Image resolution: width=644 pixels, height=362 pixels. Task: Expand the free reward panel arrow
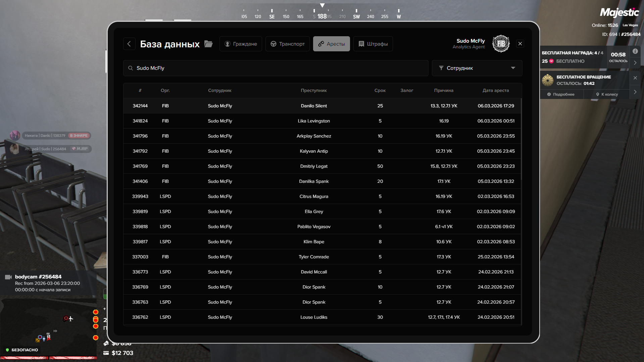pyautogui.click(x=635, y=63)
